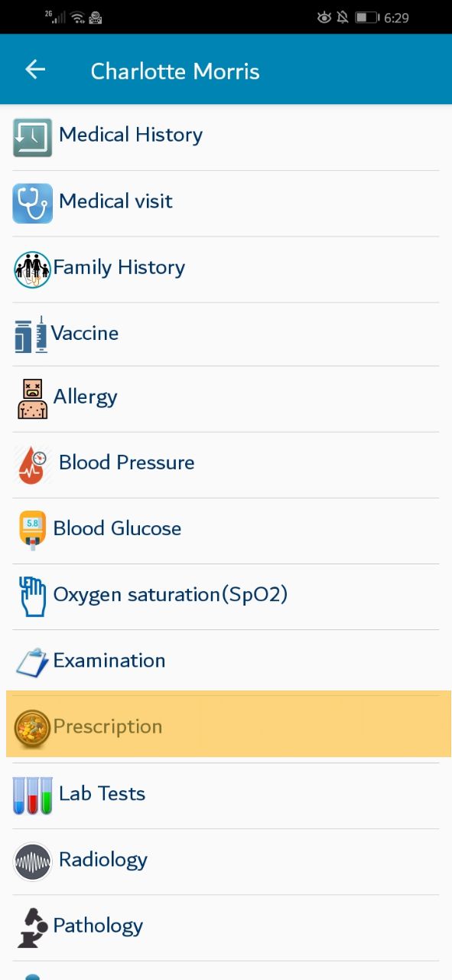Tap the stethoscope Medical visit icon

(32, 203)
